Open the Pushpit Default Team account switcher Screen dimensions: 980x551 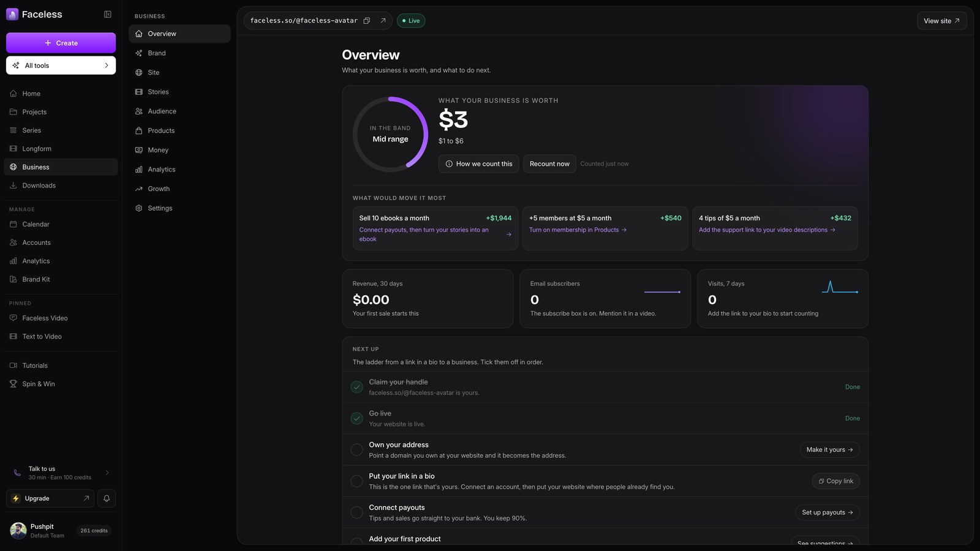click(x=61, y=531)
